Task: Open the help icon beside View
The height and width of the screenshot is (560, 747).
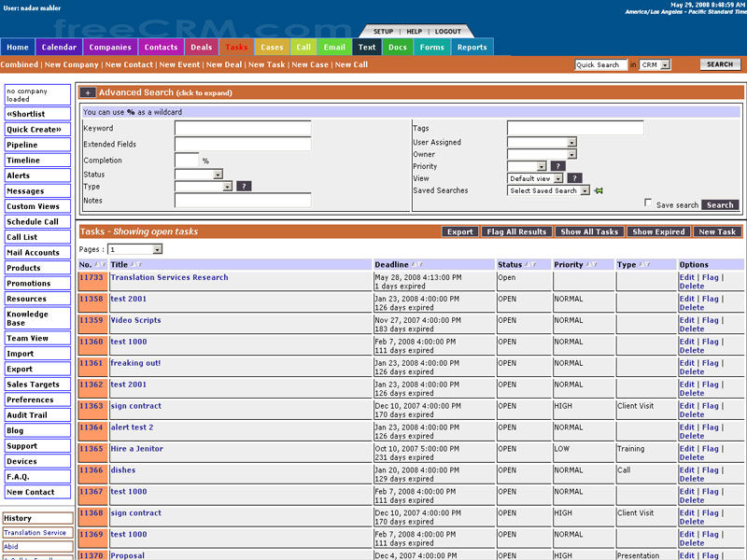Action: pyautogui.click(x=574, y=178)
